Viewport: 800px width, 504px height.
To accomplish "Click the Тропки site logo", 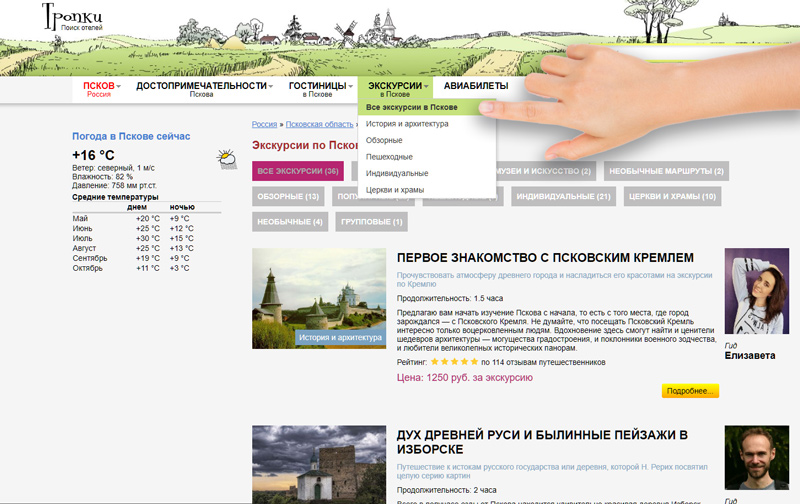I will pos(72,18).
